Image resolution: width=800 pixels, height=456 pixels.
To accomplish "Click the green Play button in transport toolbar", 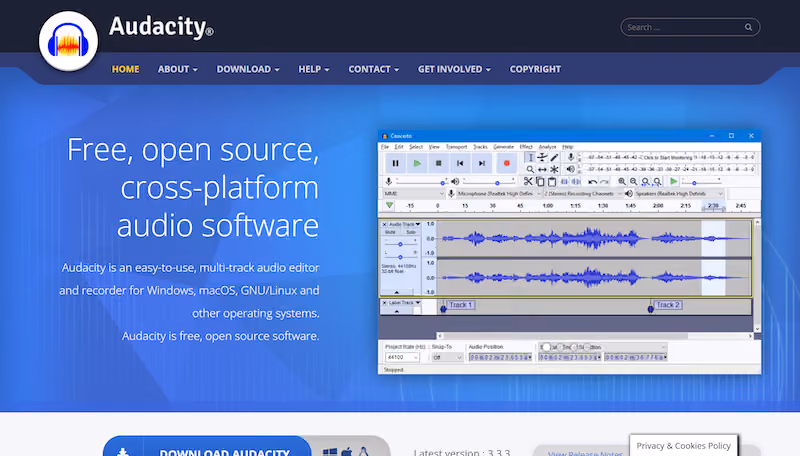I will pos(417,163).
